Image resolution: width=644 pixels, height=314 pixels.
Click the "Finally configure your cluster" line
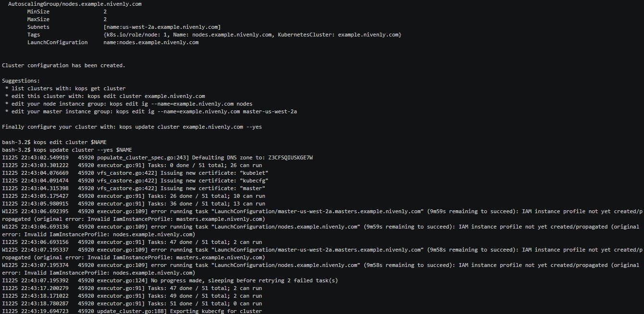coord(132,127)
